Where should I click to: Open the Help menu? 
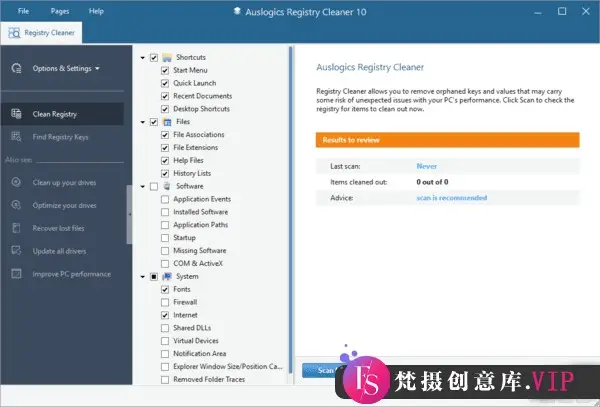pyautogui.click(x=96, y=11)
